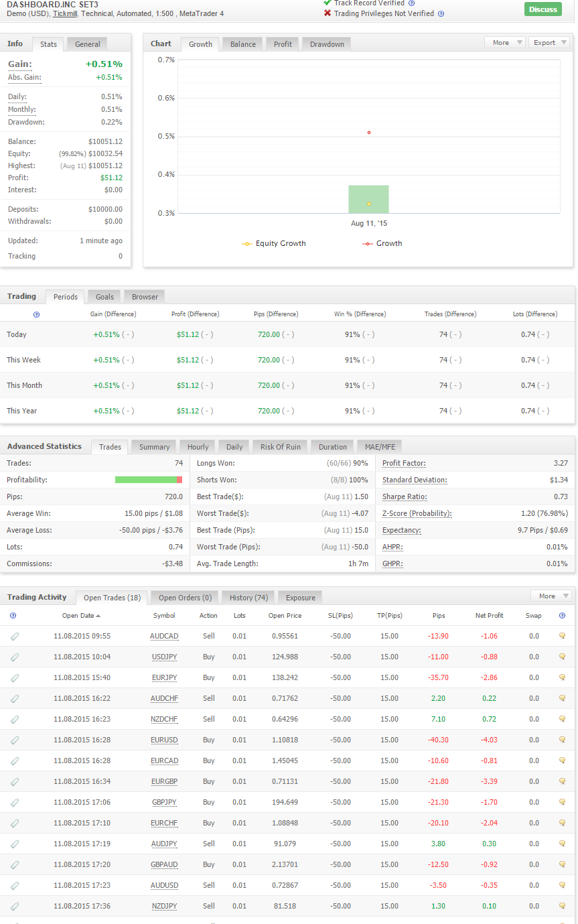The width and height of the screenshot is (578, 924).
Task: Click comment bubble on AUDCAD row
Action: pos(563,636)
